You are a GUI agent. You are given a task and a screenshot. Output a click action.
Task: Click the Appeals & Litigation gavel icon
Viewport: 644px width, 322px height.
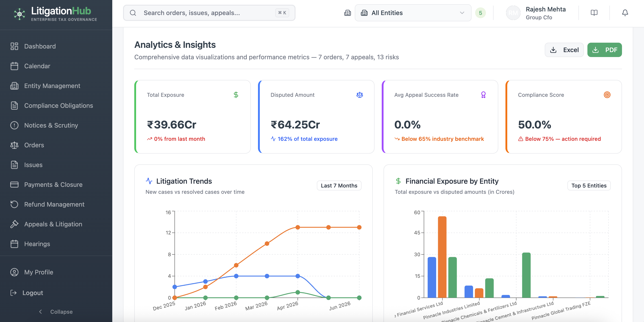[14, 224]
